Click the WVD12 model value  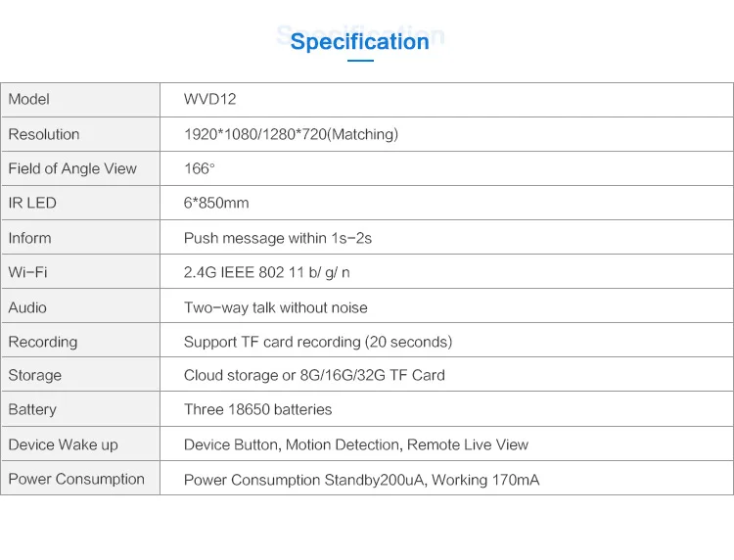click(209, 100)
